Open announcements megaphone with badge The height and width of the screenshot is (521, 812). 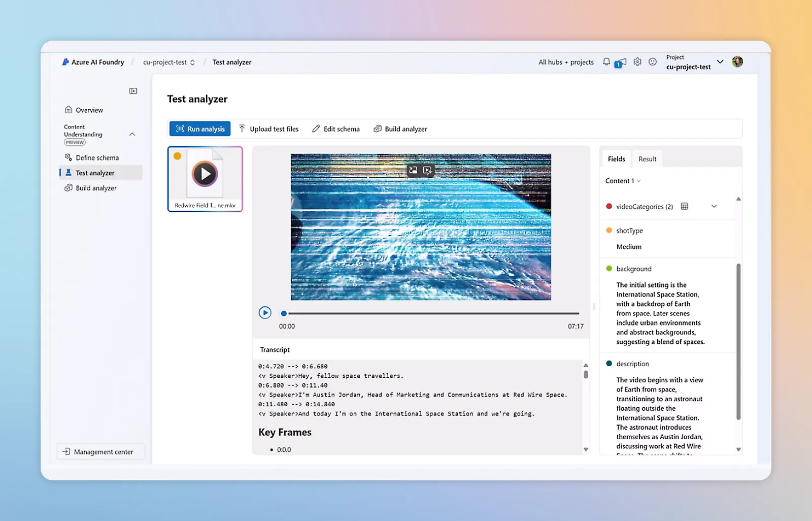(x=621, y=62)
